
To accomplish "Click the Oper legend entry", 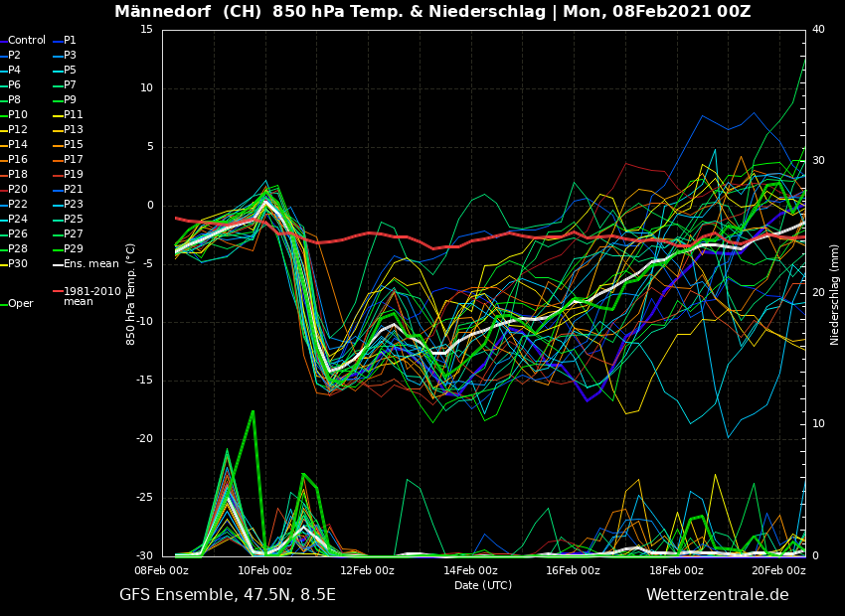I will pos(20,304).
